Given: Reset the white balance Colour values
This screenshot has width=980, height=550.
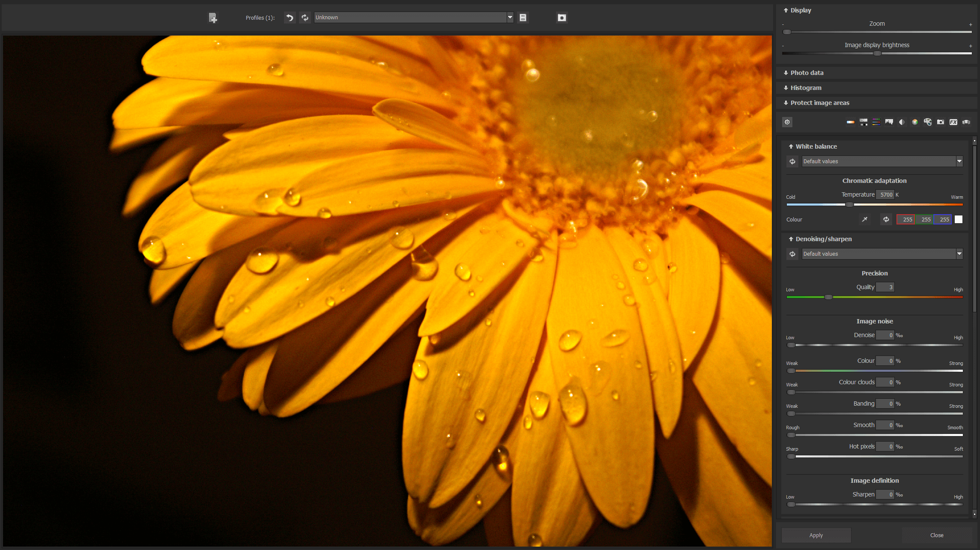Looking at the screenshot, I should (886, 219).
